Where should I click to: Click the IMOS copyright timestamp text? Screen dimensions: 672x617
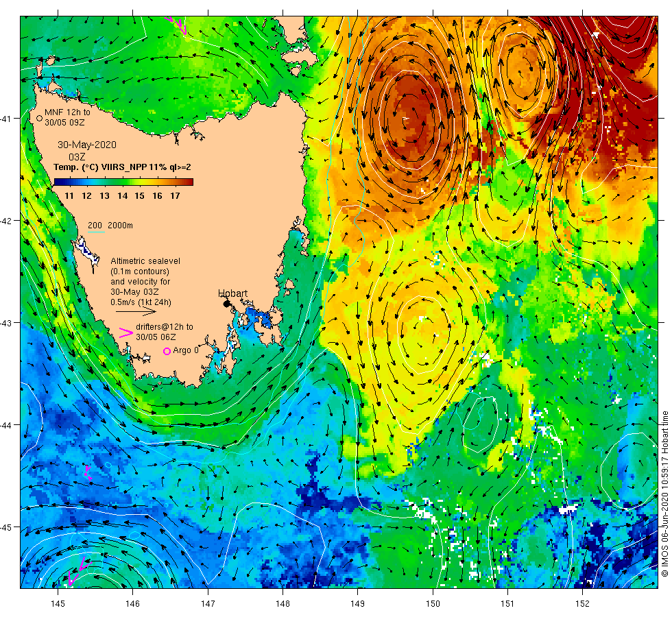coord(664,494)
